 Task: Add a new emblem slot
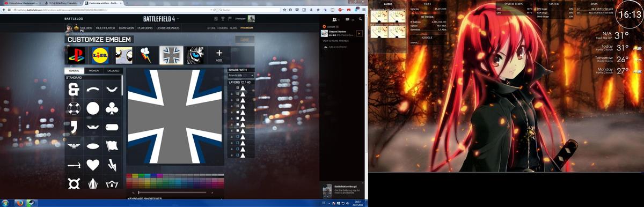tap(219, 55)
